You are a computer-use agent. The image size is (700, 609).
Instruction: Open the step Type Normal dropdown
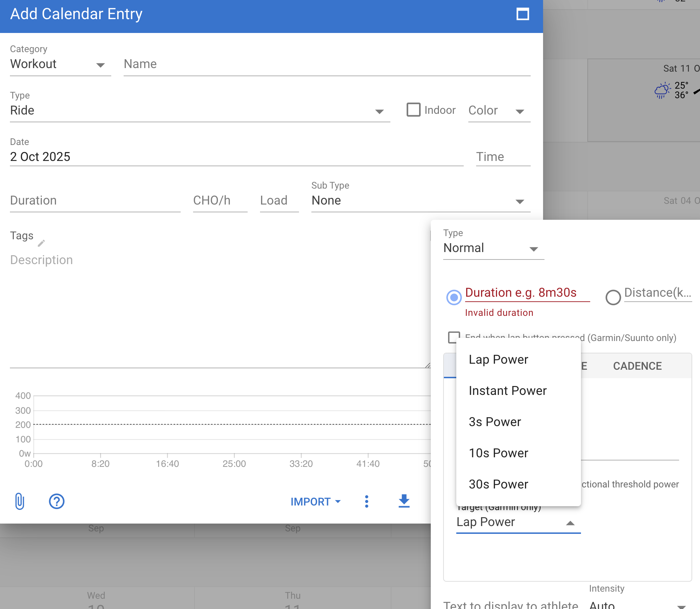coord(493,248)
